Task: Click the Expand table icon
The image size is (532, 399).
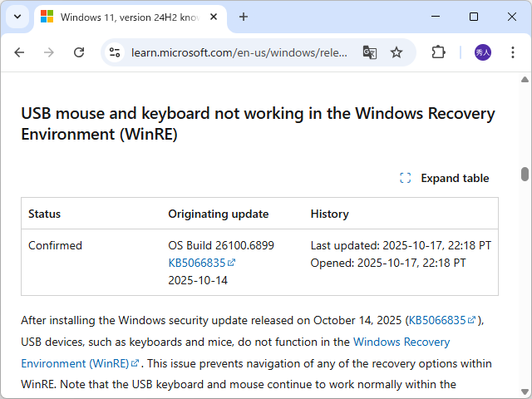Action: [x=406, y=178]
